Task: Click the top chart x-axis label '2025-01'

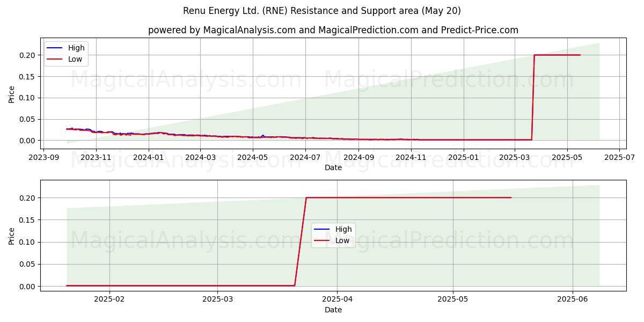Action: click(x=463, y=157)
